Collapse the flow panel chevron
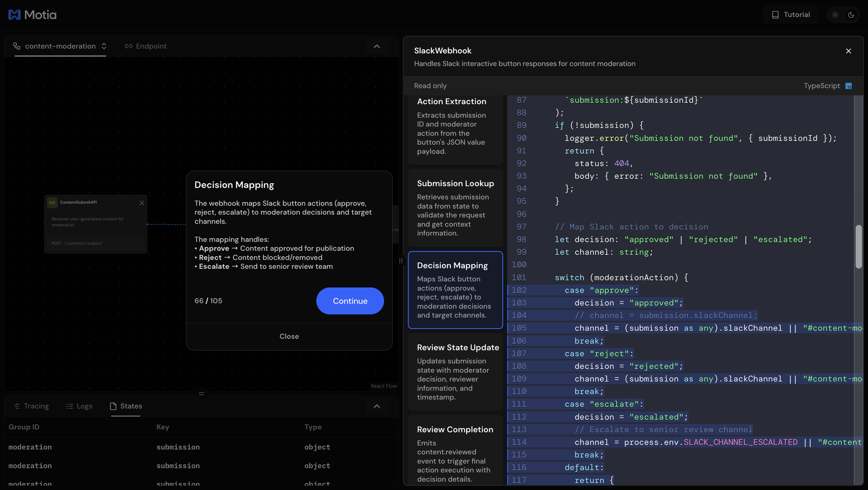This screenshot has height=490, width=868. click(377, 46)
